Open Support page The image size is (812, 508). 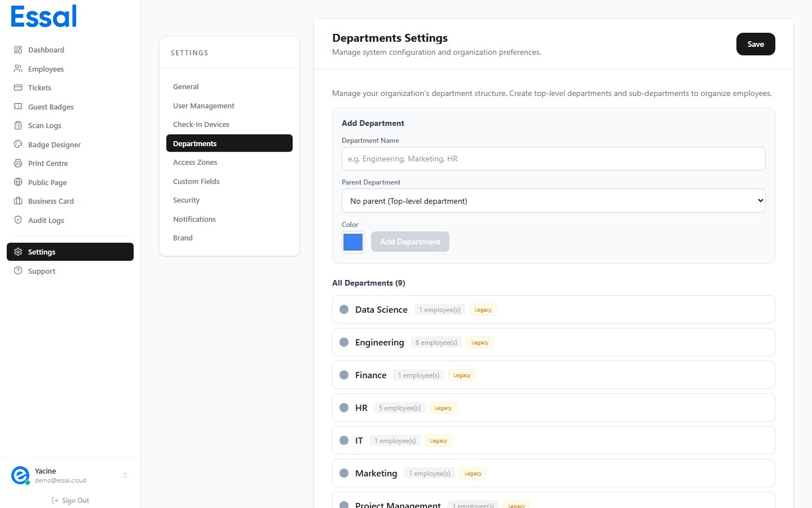coord(70,271)
